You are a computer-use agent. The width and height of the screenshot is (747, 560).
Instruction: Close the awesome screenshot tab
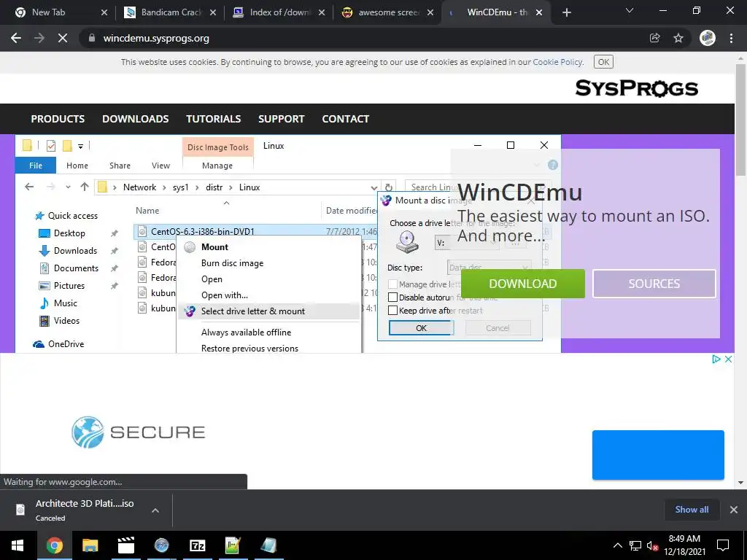(430, 12)
